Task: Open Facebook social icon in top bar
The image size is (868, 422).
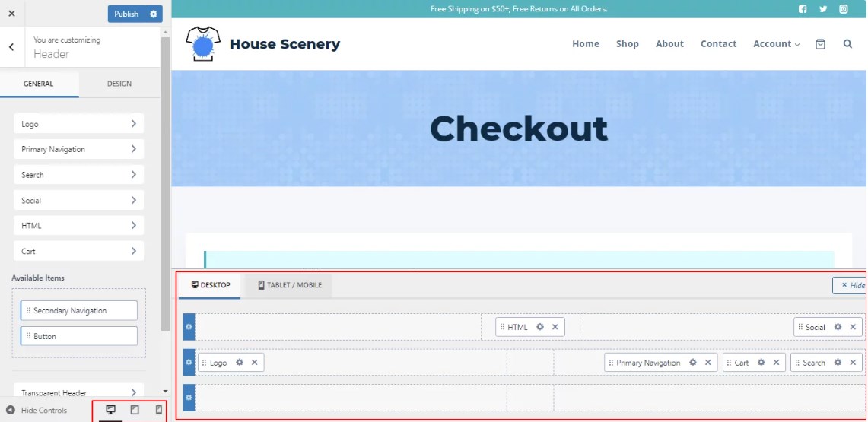Action: pyautogui.click(x=803, y=9)
